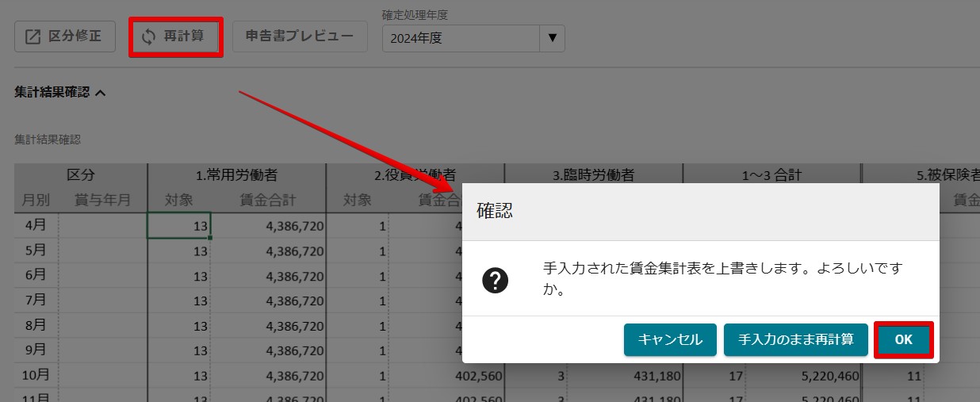The image size is (980, 402).
Task: Select the 4月 row label
Action: pos(36,225)
